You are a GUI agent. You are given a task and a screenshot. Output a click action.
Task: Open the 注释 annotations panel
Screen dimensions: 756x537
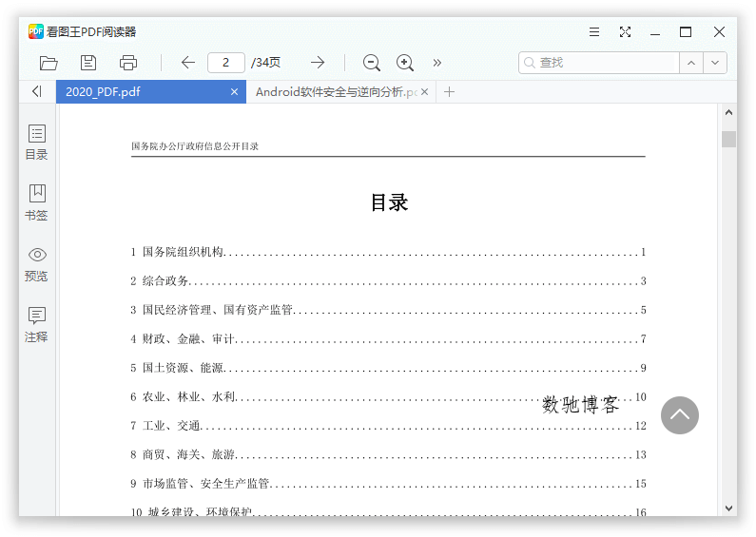(37, 325)
